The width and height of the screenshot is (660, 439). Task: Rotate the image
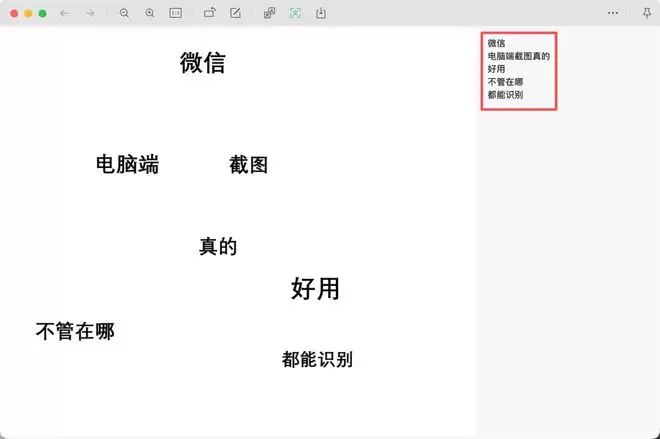pyautogui.click(x=210, y=13)
